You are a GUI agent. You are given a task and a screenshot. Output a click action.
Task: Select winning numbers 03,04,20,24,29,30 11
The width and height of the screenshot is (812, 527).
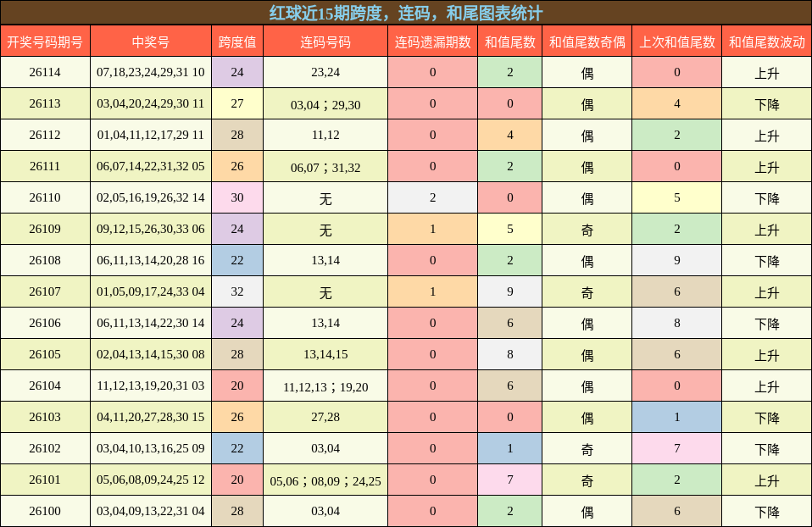coord(151,103)
